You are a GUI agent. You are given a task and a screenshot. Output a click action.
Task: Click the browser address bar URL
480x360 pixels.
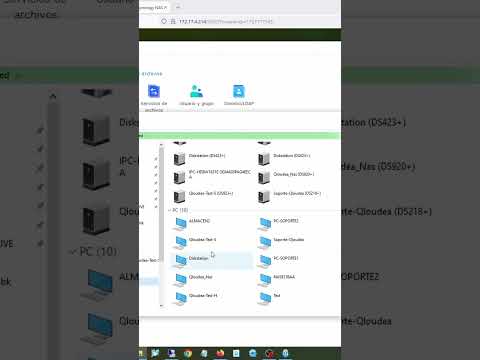[x=226, y=22]
